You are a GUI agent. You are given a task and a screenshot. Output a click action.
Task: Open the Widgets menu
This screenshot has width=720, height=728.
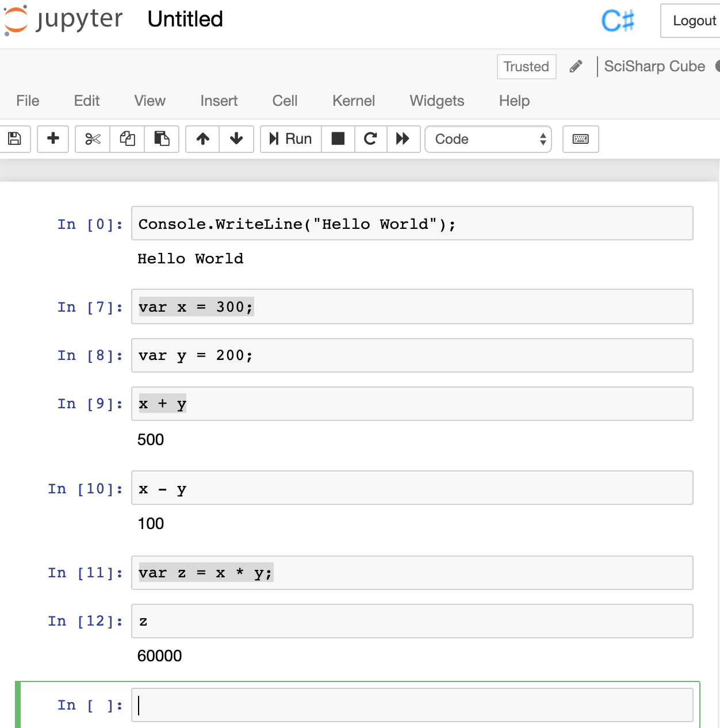(x=436, y=101)
